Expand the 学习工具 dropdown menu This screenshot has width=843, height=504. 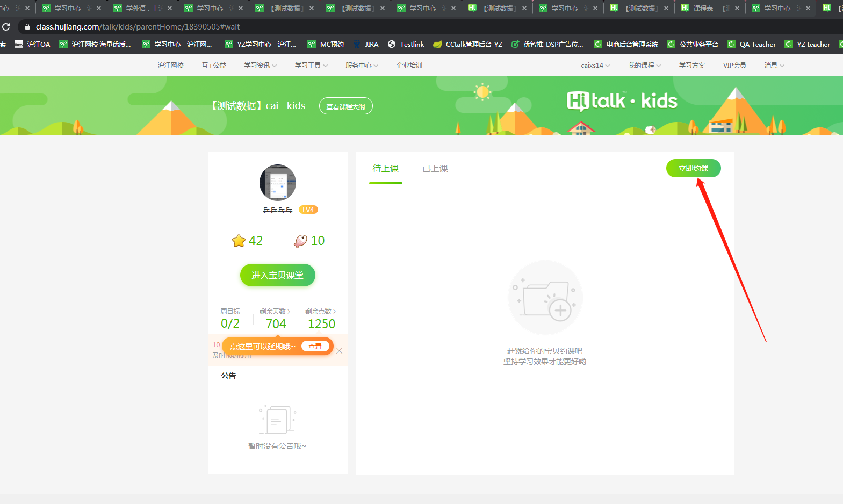(x=311, y=66)
